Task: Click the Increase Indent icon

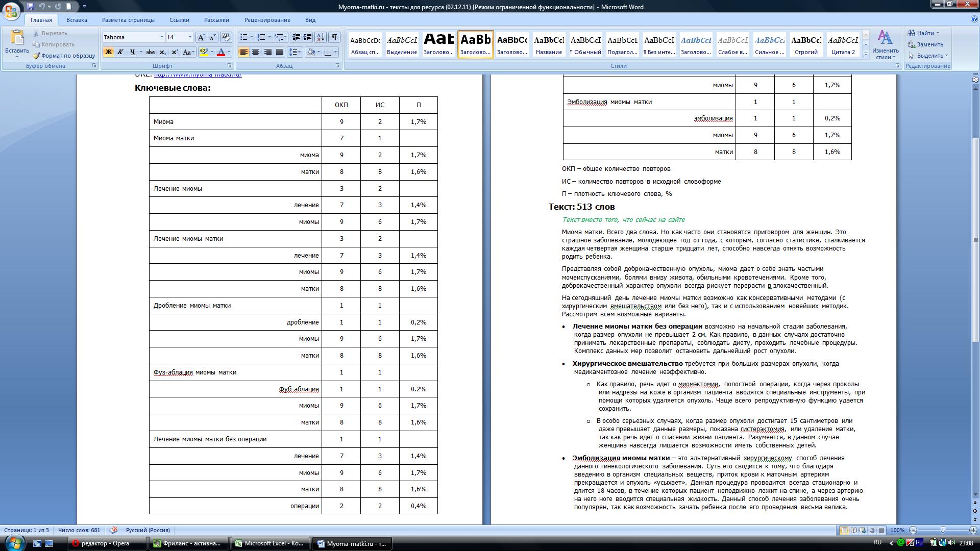Action: pyautogui.click(x=308, y=37)
